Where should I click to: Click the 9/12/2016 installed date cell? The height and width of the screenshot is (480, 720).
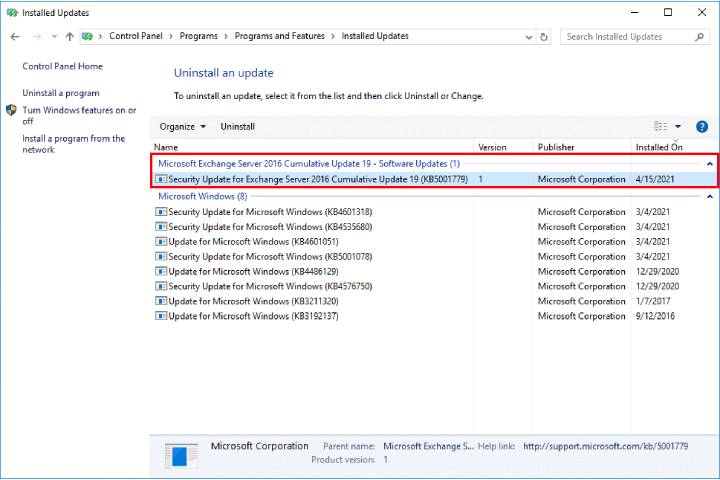pos(655,316)
